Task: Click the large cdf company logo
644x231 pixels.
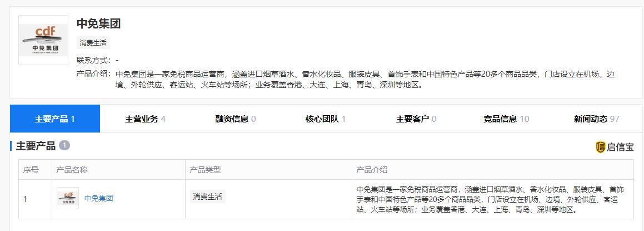Action: tap(43, 40)
